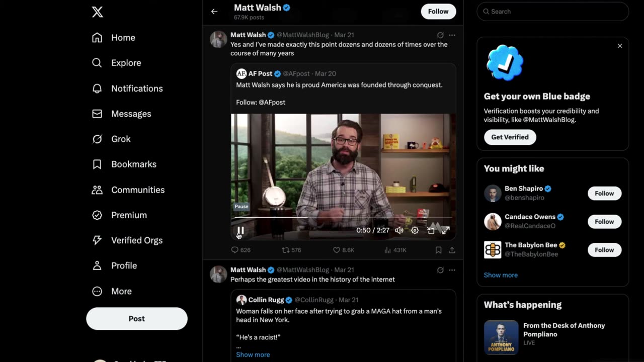Seek on video progress bar
The height and width of the screenshot is (362, 644).
click(343, 217)
